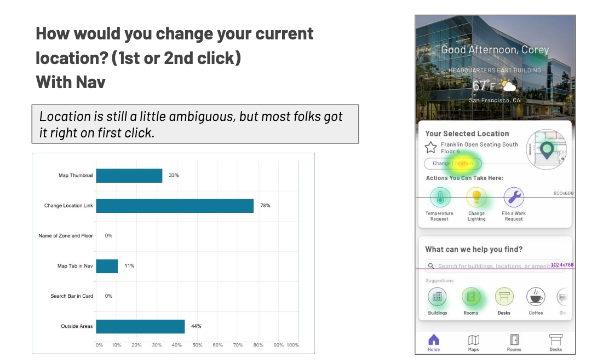
Task: Click the sun and cloud weather icon
Action: coord(508,85)
